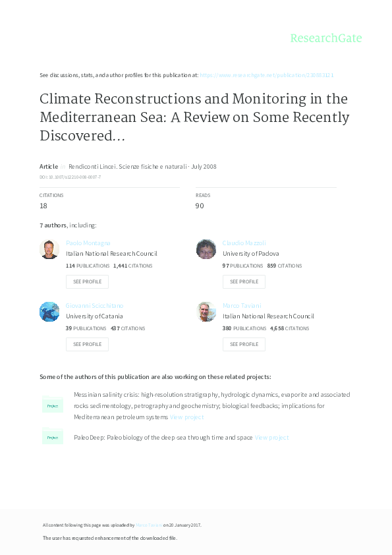
Task: Select the CITATIONS count 18
Action: (x=43, y=206)
